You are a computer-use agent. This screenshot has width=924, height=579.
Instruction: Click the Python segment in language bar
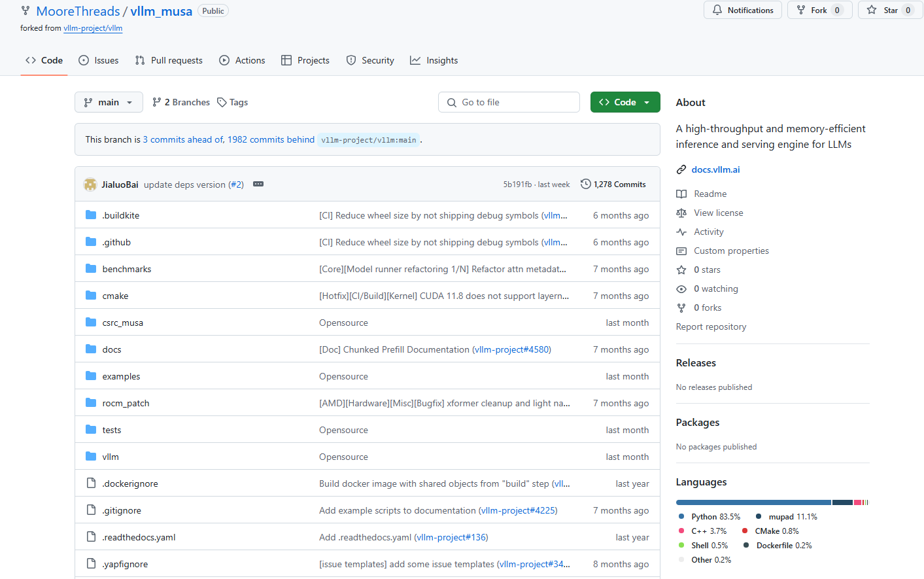coord(753,502)
